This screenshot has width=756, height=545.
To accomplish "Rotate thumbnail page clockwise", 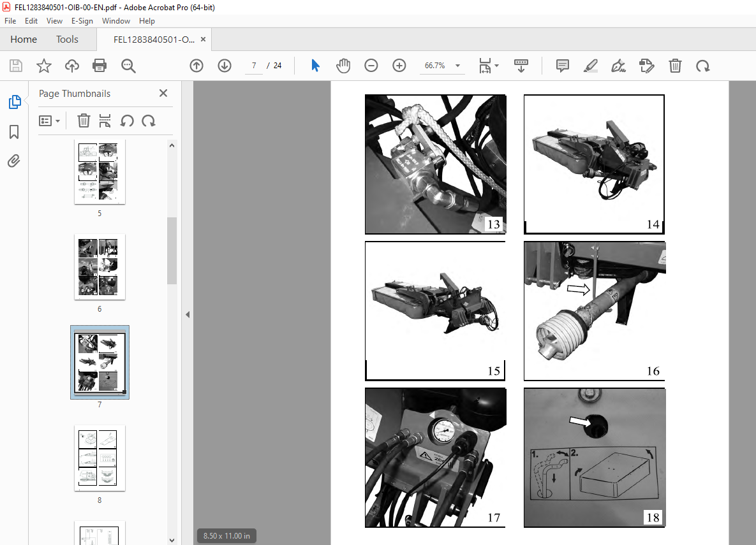I will click(149, 120).
